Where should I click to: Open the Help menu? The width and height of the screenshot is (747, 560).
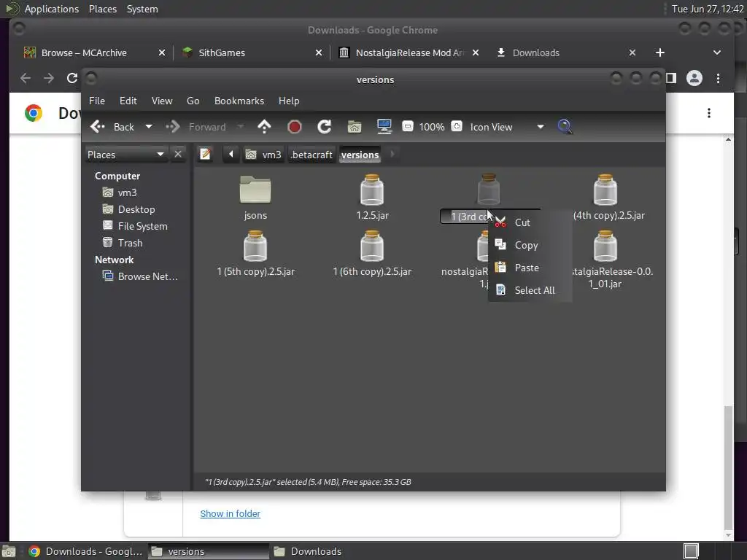[x=289, y=101]
